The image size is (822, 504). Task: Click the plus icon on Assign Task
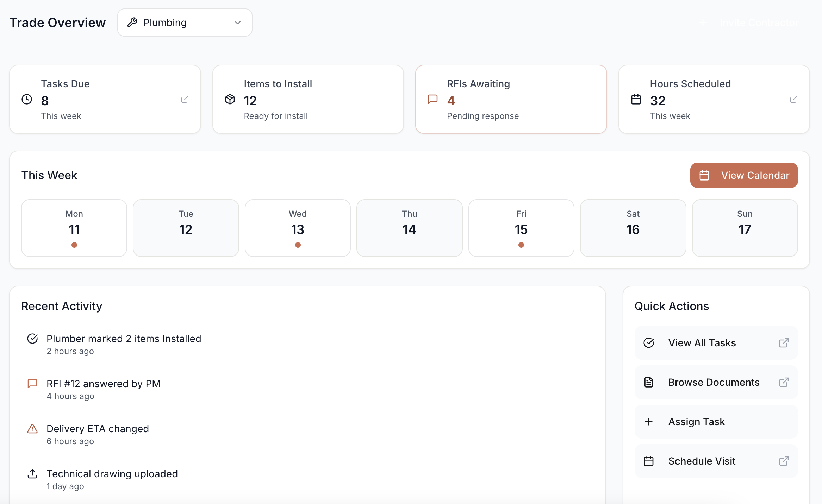(x=648, y=421)
